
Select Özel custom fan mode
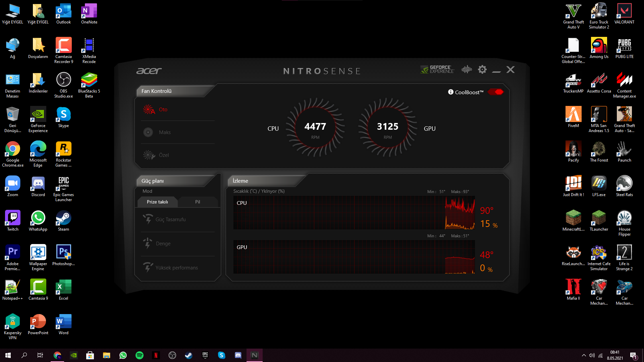pyautogui.click(x=164, y=155)
